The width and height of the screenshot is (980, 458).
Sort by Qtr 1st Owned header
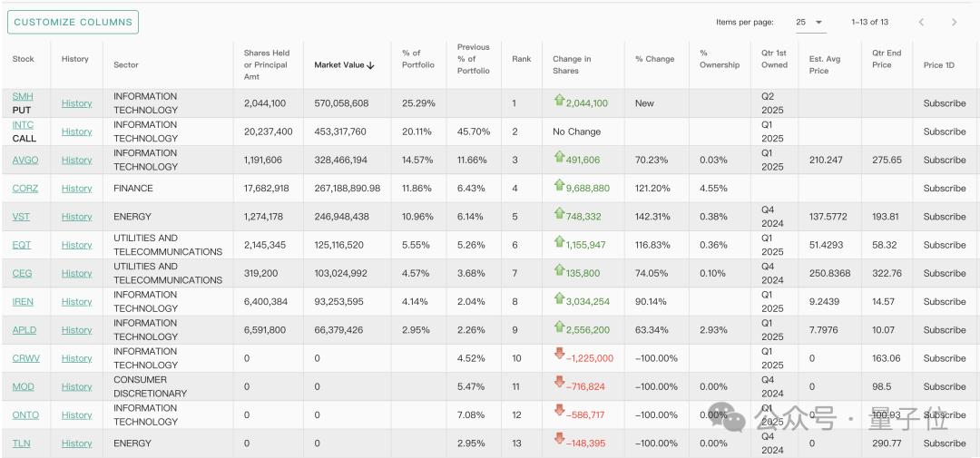tap(774, 59)
